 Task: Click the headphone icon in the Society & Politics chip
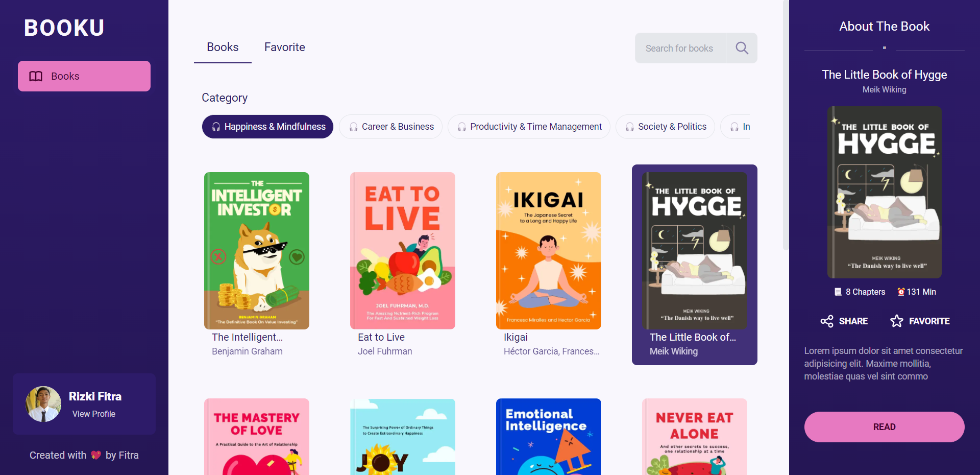(630, 127)
